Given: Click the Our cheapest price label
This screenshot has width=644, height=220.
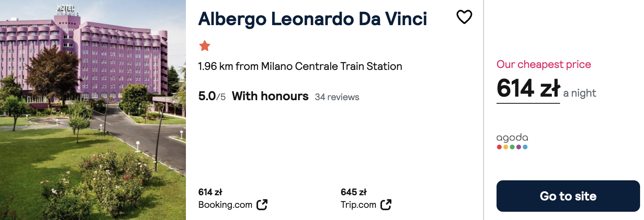Looking at the screenshot, I should click(544, 64).
